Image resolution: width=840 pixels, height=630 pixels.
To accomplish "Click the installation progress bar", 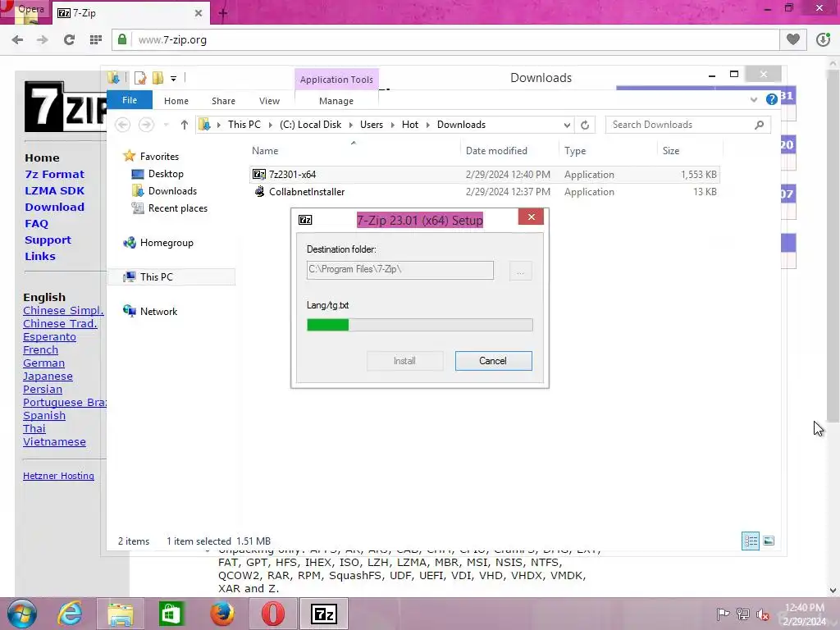I will [420, 325].
